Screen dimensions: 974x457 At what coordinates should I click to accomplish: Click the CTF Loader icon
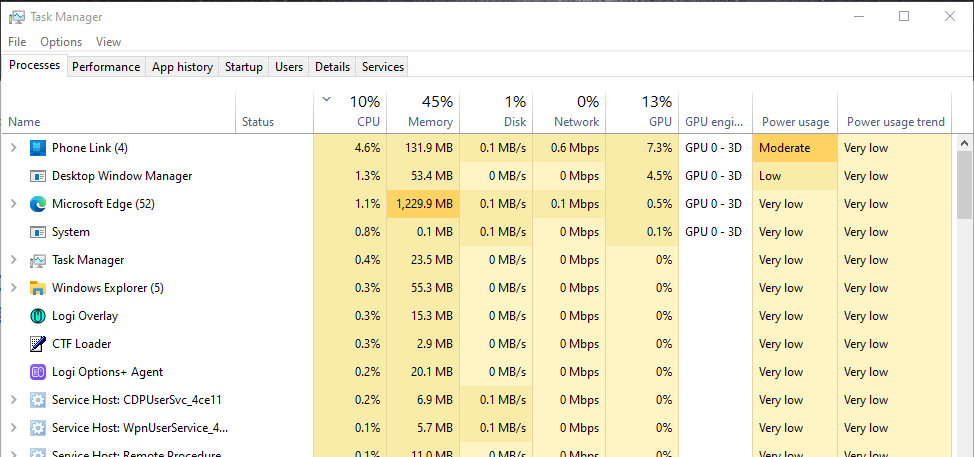[38, 343]
